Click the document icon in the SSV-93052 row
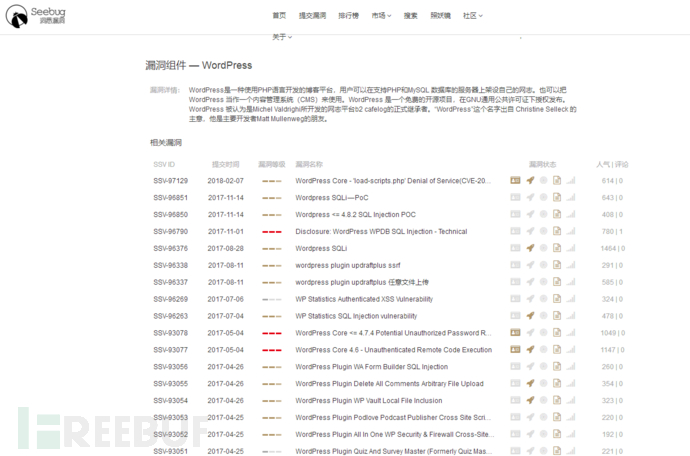Viewport: 690px width, 456px height. (557, 434)
